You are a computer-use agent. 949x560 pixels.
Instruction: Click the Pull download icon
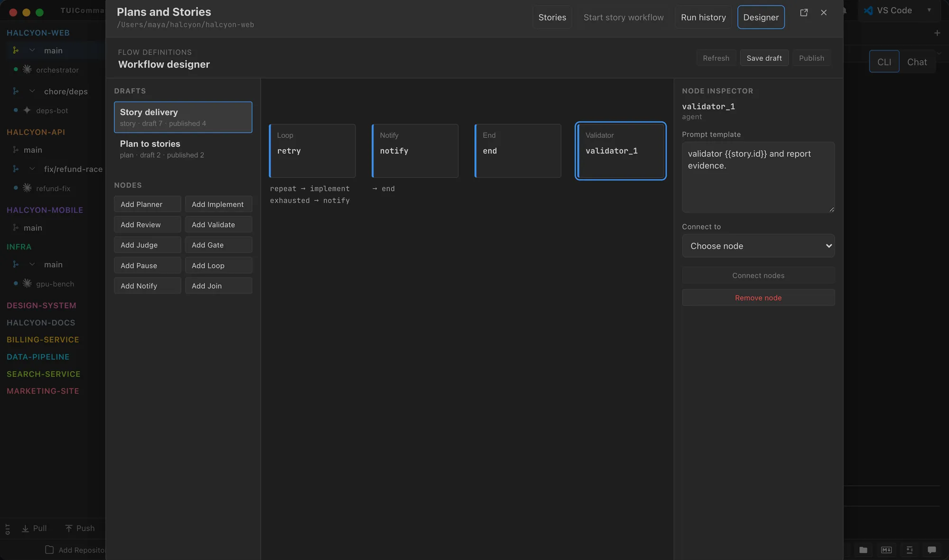(25, 528)
